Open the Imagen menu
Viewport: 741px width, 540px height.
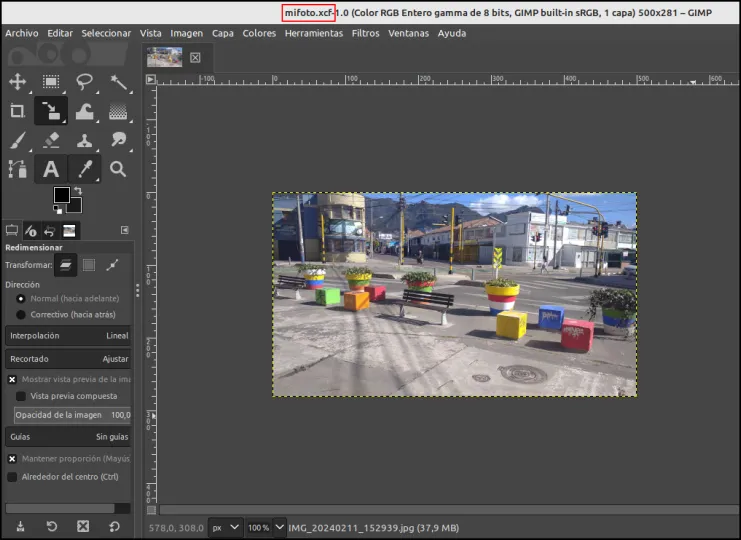pos(187,34)
